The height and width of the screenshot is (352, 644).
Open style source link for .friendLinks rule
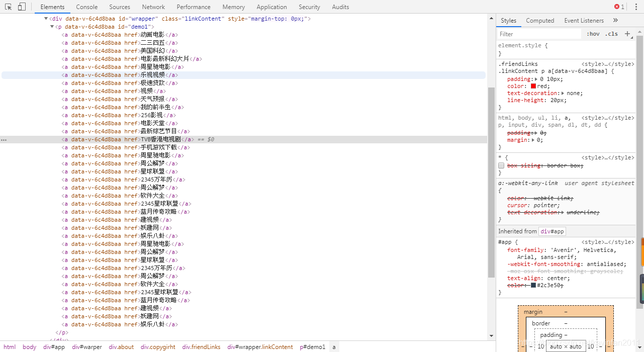click(x=608, y=64)
